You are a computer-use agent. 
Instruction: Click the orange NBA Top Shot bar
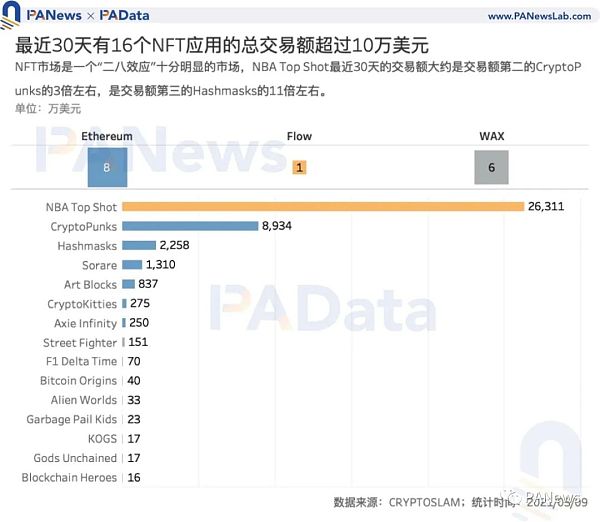[323, 207]
